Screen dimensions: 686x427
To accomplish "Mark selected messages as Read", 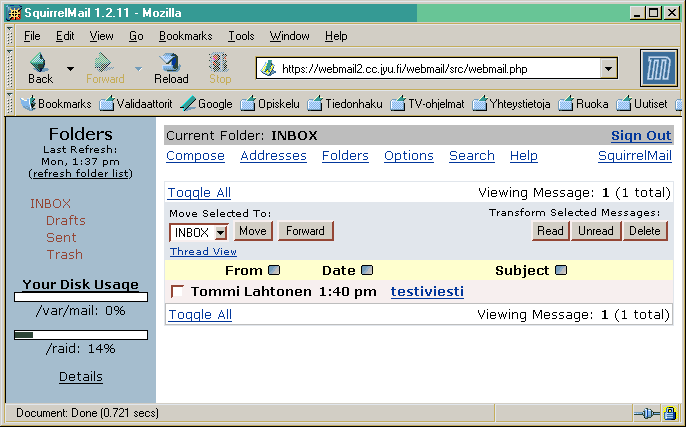I will 550,231.
